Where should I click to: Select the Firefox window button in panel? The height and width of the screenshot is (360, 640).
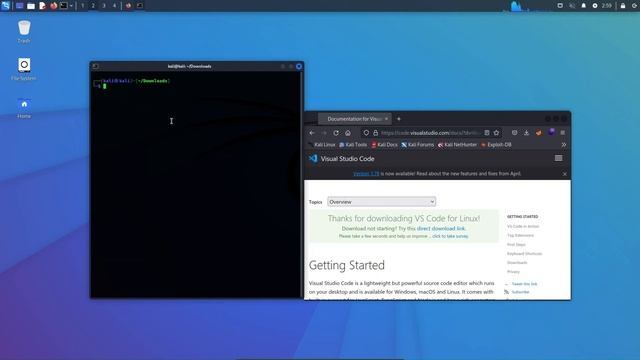click(129, 6)
